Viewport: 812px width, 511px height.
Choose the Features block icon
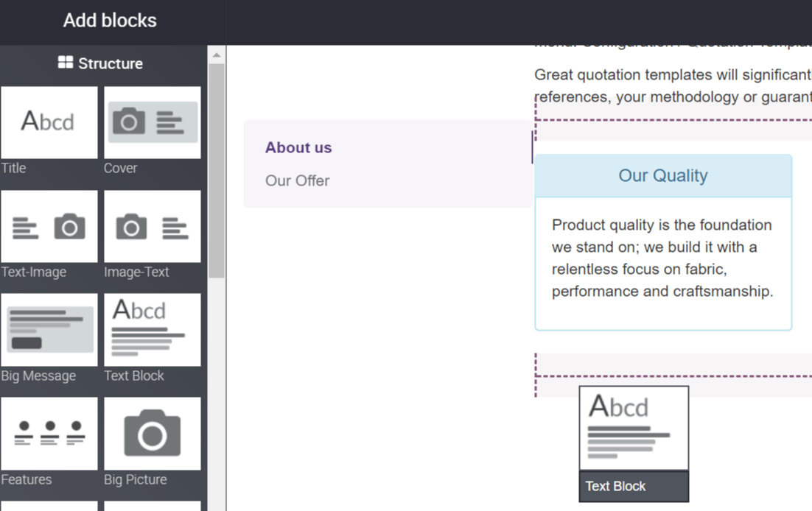pyautogui.click(x=49, y=434)
